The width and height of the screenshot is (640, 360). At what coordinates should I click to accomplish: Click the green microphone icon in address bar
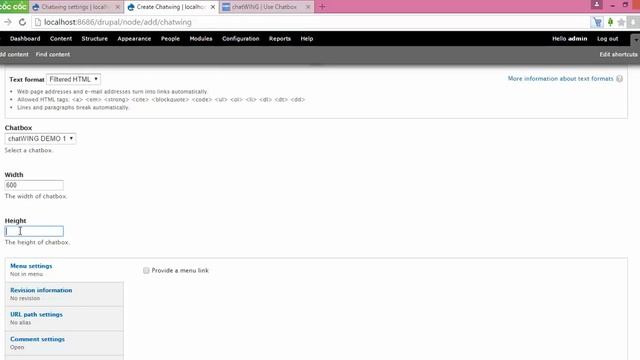coord(610,22)
